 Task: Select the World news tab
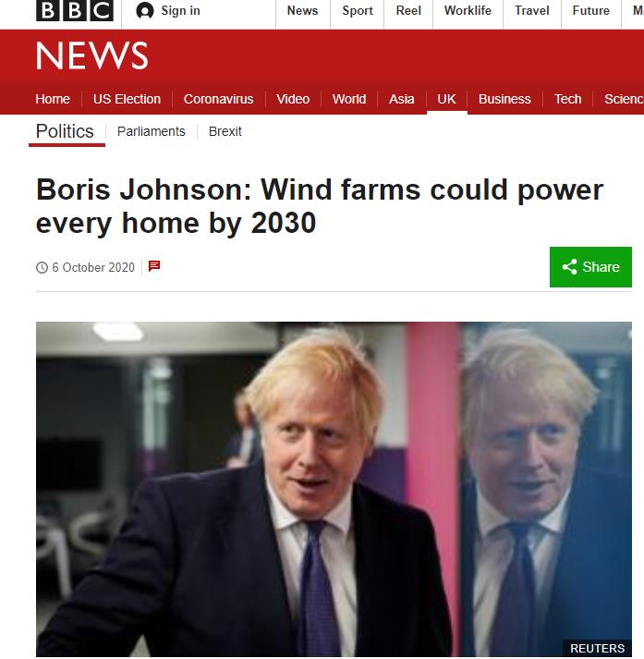coord(349,99)
